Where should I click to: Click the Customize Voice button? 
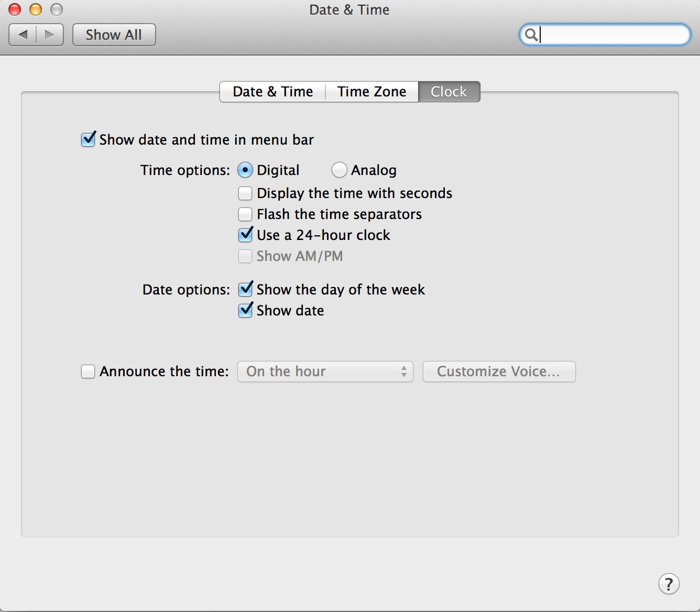pyautogui.click(x=498, y=371)
